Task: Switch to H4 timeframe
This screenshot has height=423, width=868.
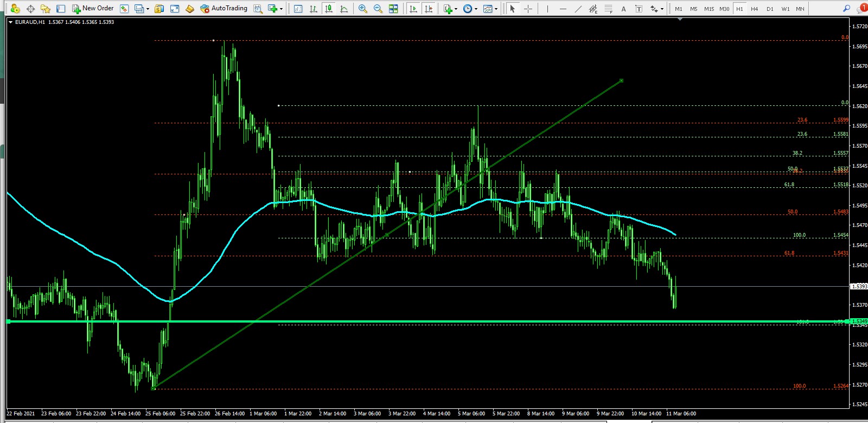Action: [x=755, y=9]
